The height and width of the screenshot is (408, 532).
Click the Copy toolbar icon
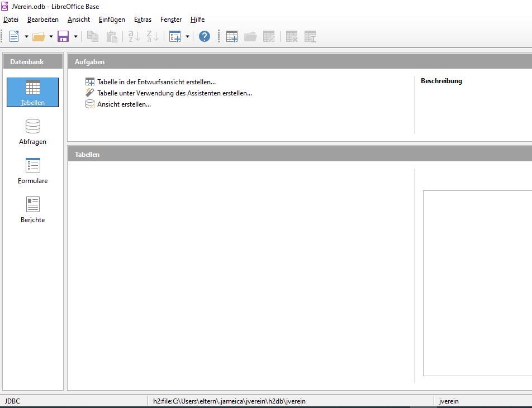click(x=93, y=37)
